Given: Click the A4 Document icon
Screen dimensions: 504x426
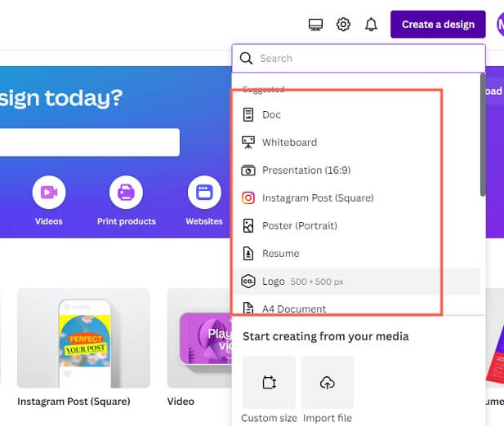Looking at the screenshot, I should point(248,308).
